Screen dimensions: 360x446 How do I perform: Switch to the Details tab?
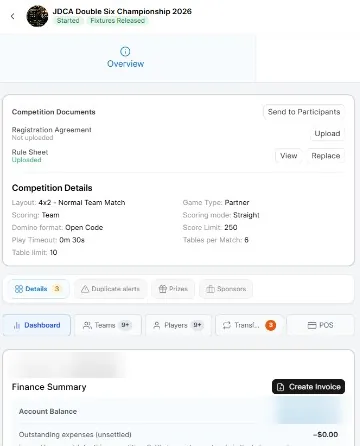39,289
